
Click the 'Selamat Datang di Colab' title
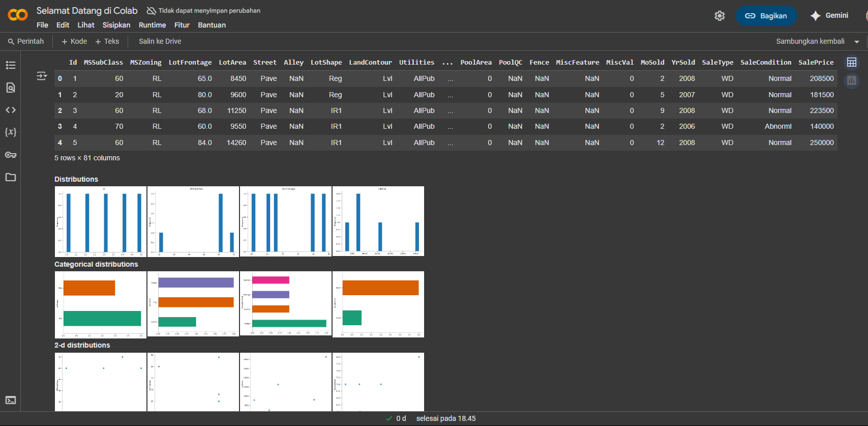[87, 11]
